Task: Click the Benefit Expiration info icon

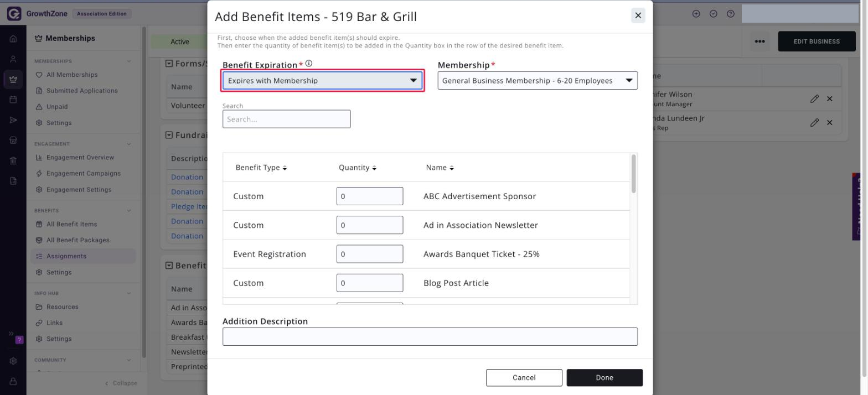Action: tap(309, 64)
